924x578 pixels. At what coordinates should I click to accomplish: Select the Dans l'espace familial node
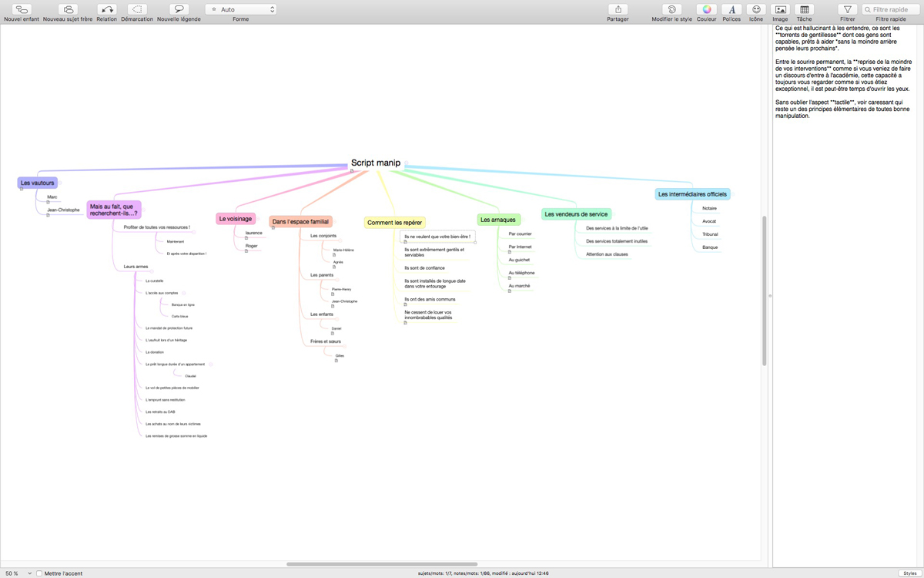[301, 221]
